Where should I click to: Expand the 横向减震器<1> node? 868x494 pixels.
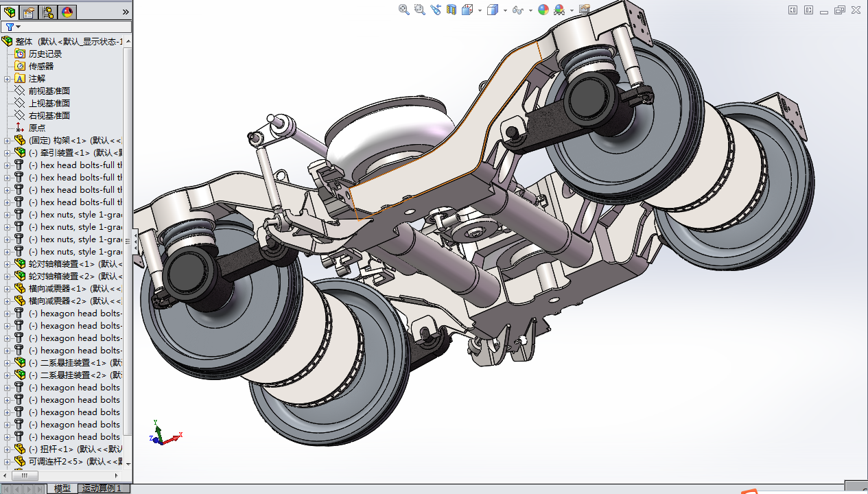8,288
